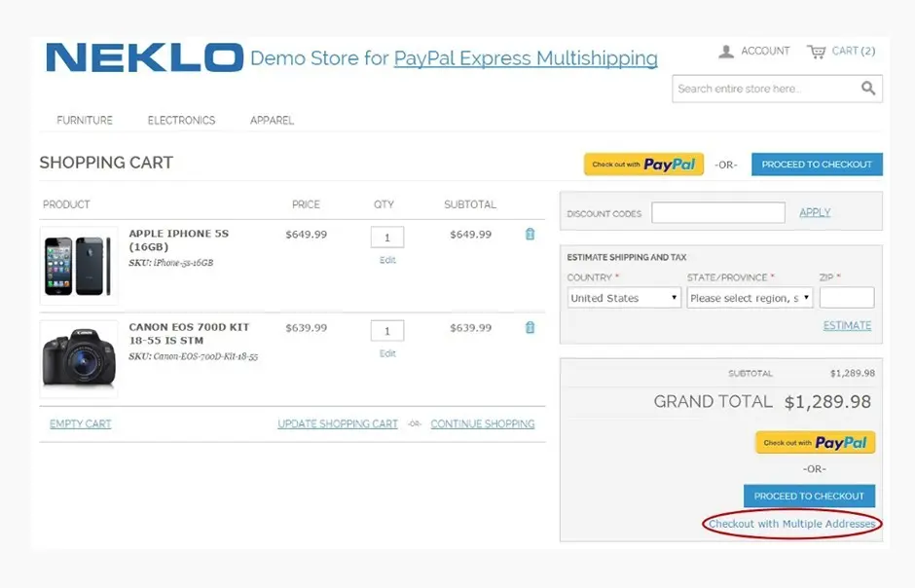The image size is (915, 588).
Task: Open Apple iPhone 5S (16GB) product name
Action: tap(178, 239)
